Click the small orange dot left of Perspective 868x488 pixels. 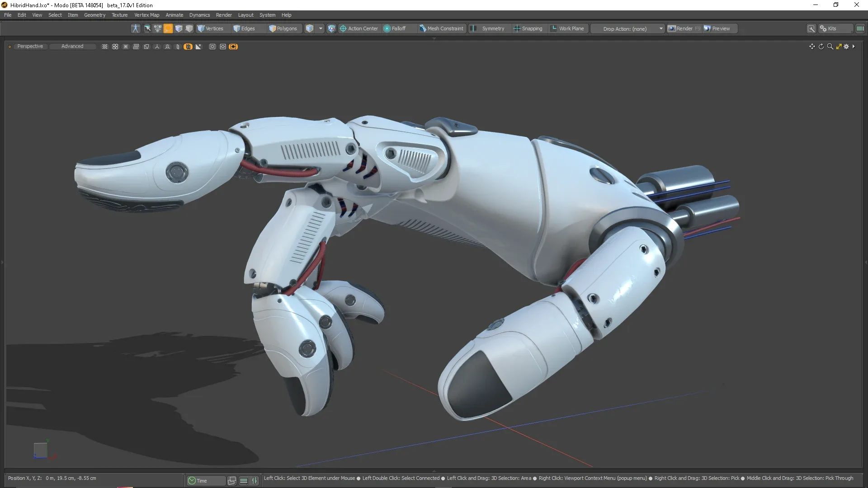pos(9,47)
